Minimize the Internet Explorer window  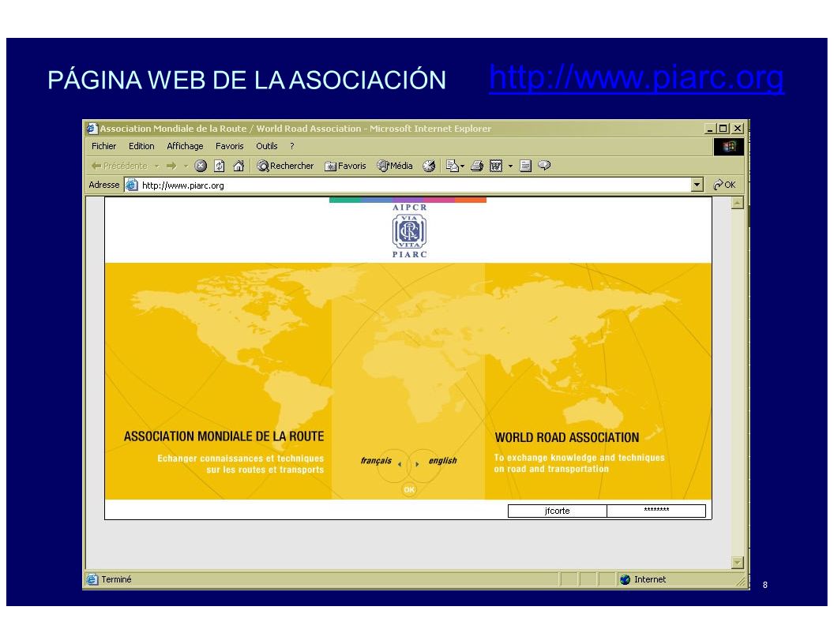click(x=710, y=129)
